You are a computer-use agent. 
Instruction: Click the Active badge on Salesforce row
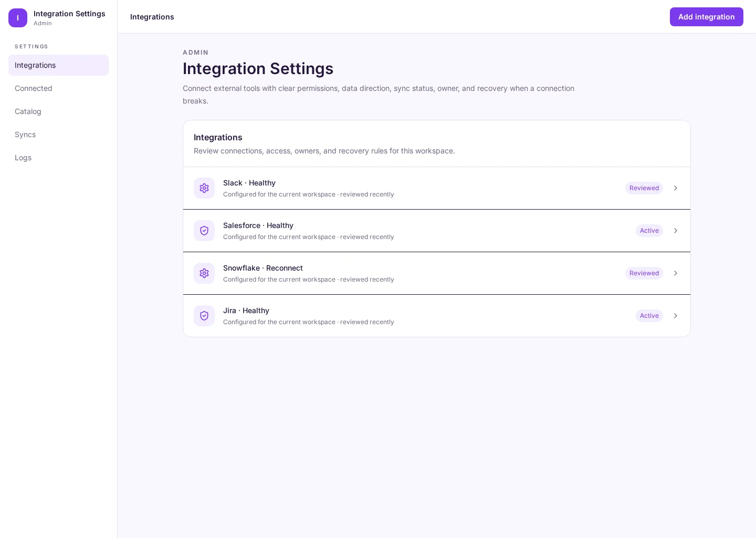pos(649,231)
